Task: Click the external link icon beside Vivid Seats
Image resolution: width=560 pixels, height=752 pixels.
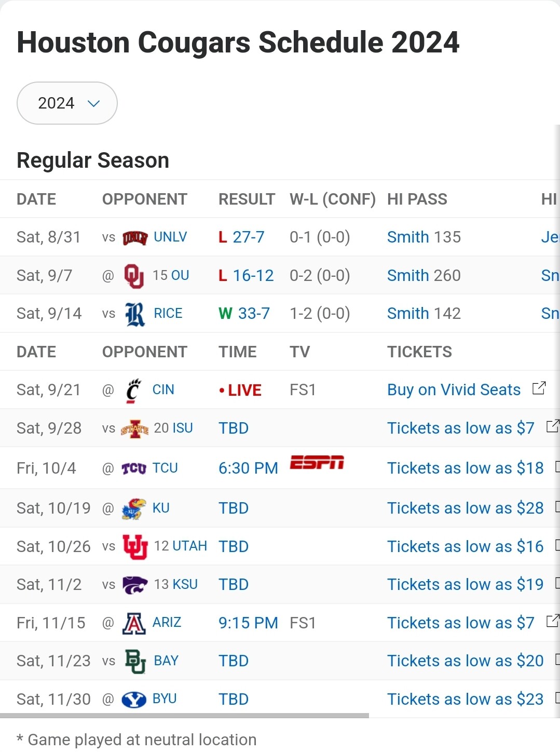Action: click(539, 388)
